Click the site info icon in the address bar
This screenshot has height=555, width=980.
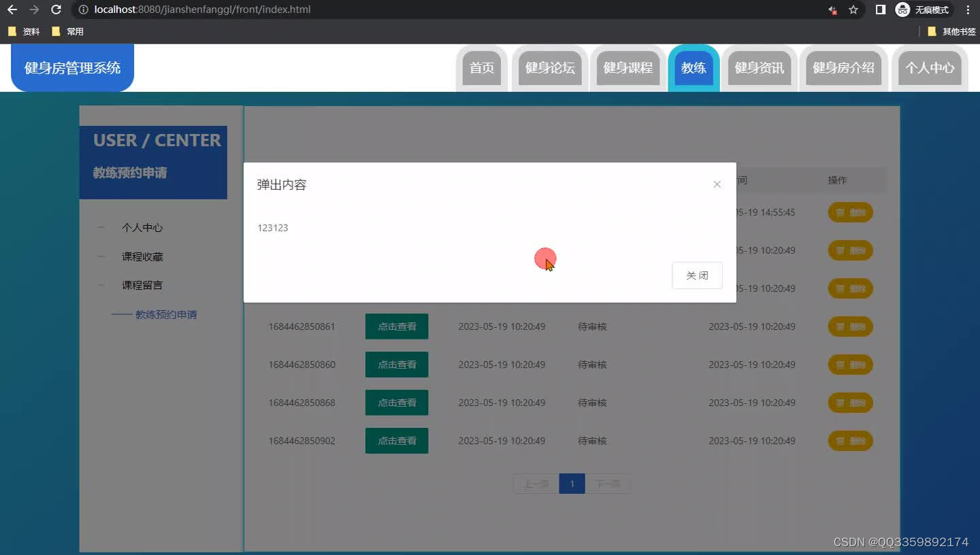[x=83, y=10]
